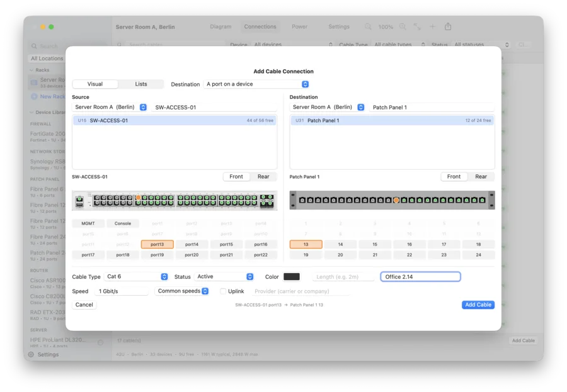Image resolution: width=567 pixels, height=392 pixels.
Task: Collapse the Device Library section
Action: pos(31,113)
